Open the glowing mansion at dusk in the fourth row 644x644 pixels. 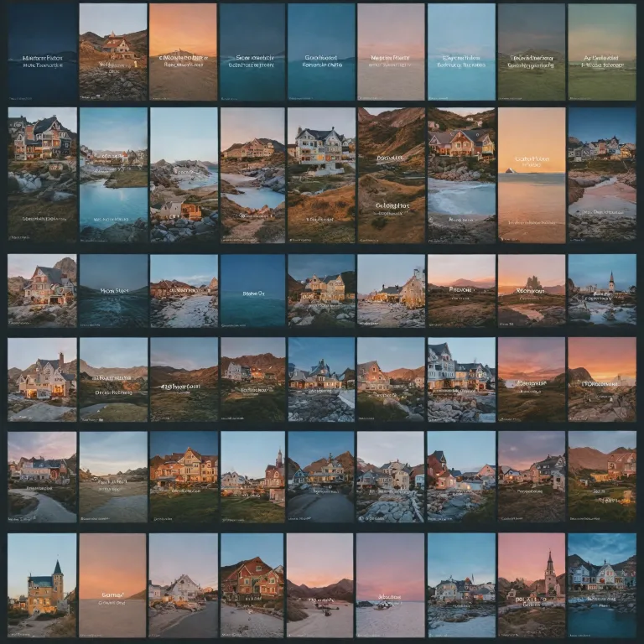coord(42,379)
